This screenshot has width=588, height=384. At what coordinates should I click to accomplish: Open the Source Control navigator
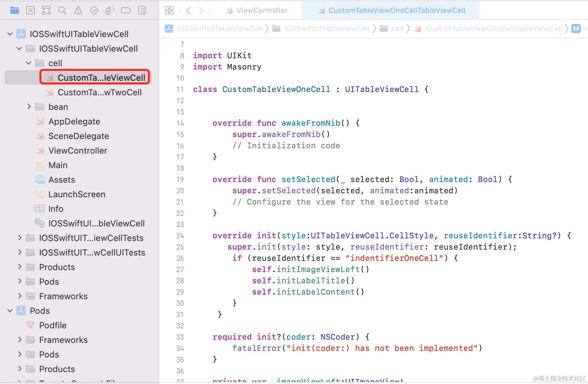[30, 11]
